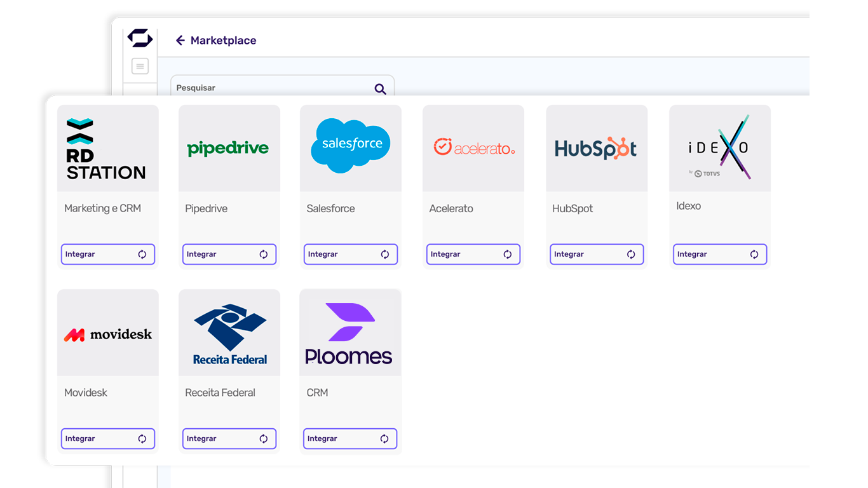Viewport: 868px width, 488px height.
Task: Focus the Pesquisar search field
Action: click(282, 87)
